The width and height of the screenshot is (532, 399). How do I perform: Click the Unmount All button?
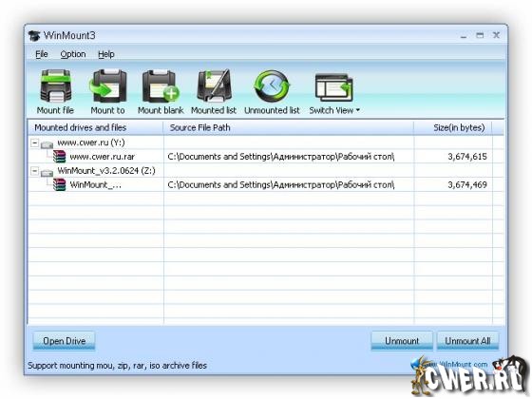coord(467,341)
